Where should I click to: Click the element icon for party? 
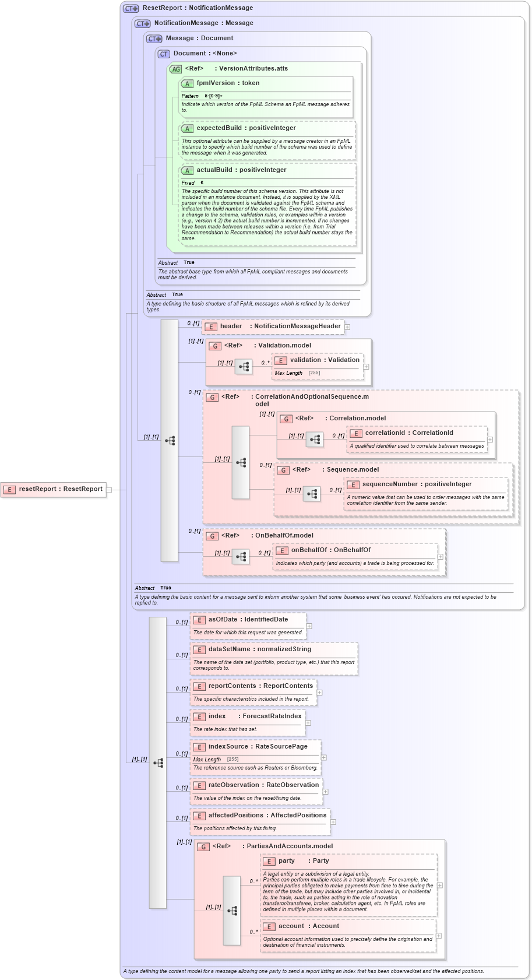(x=269, y=862)
